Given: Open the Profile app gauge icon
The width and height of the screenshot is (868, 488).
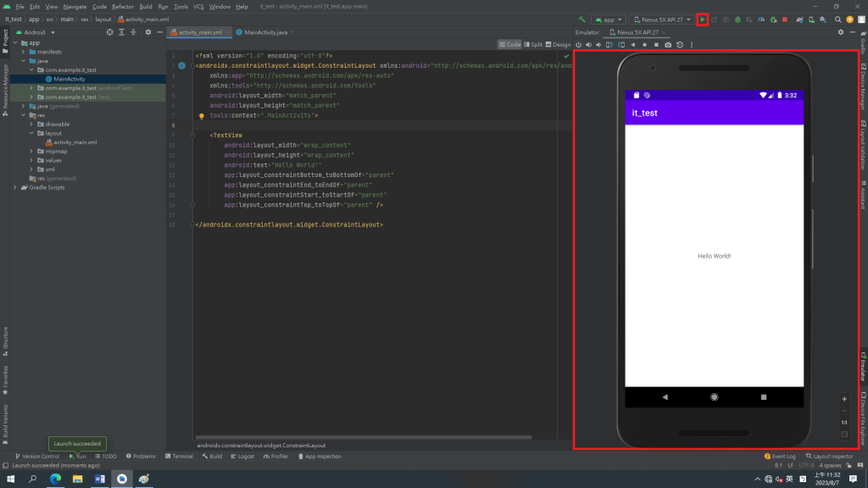Looking at the screenshot, I should (x=761, y=19).
